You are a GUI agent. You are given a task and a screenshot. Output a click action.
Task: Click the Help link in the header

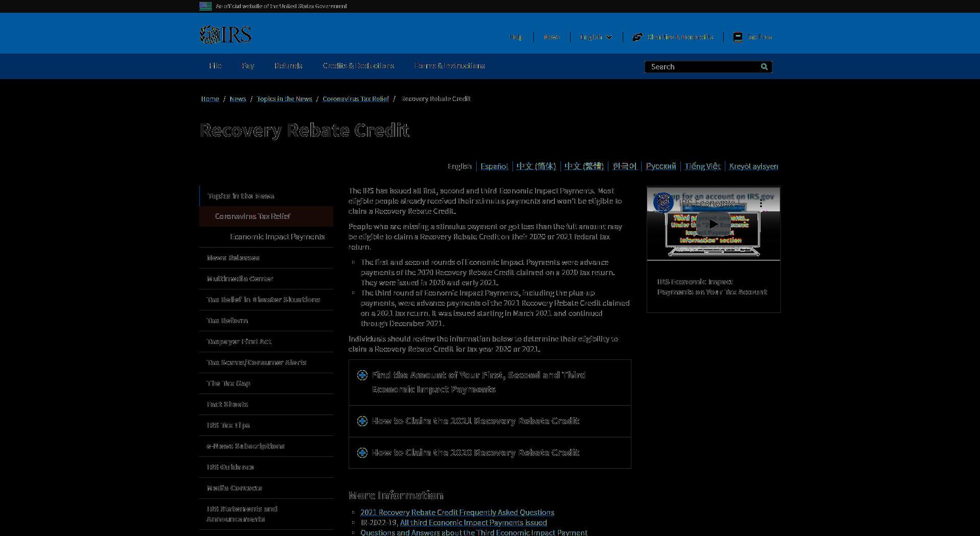pos(516,37)
